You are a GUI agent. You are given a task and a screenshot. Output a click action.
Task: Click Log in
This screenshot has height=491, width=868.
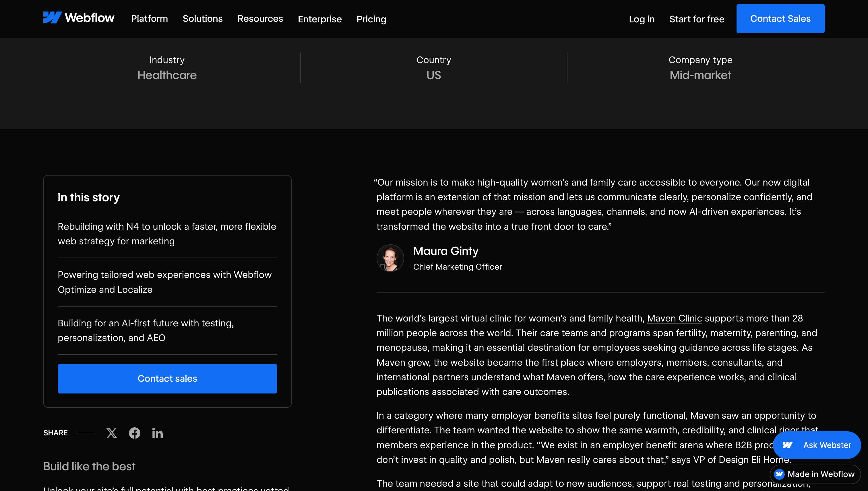pyautogui.click(x=642, y=19)
